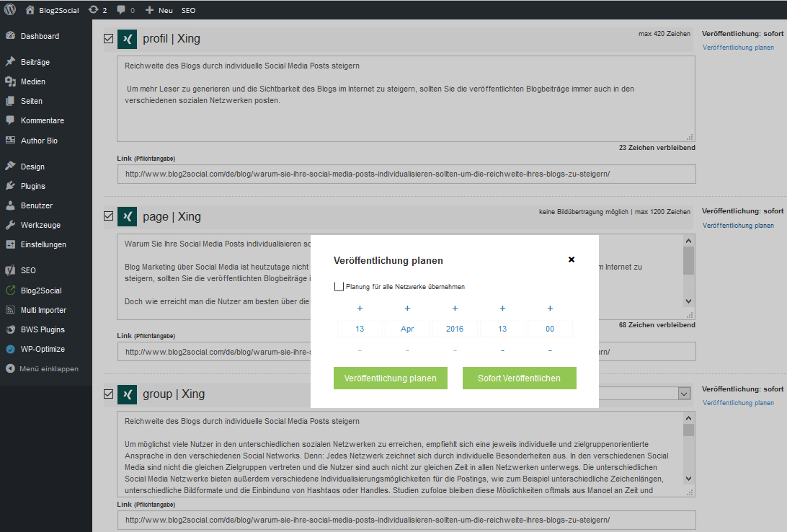The height and width of the screenshot is (532, 787).
Task: Click the Blog2Social green sidebar icon
Action: [x=10, y=290]
